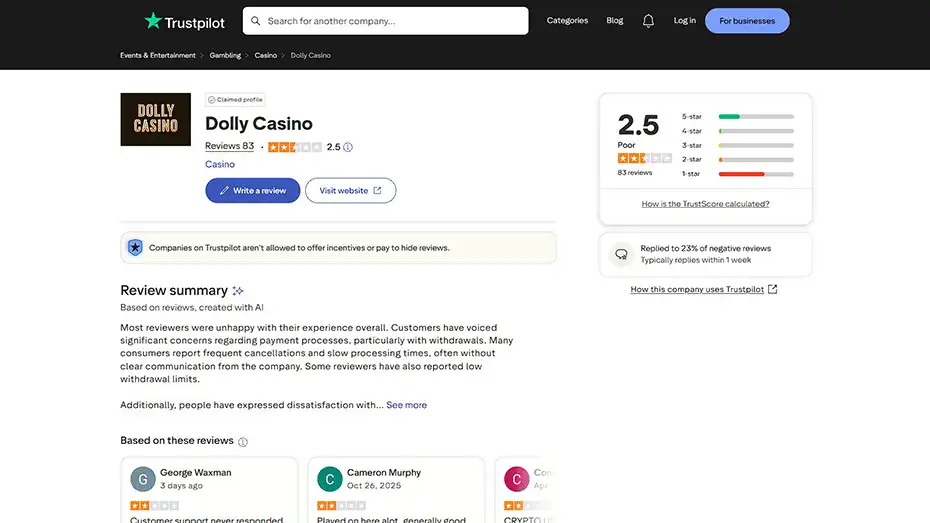Viewport: 930px width, 523px height.
Task: Click the Dolly Casino logo thumbnail
Action: (155, 119)
